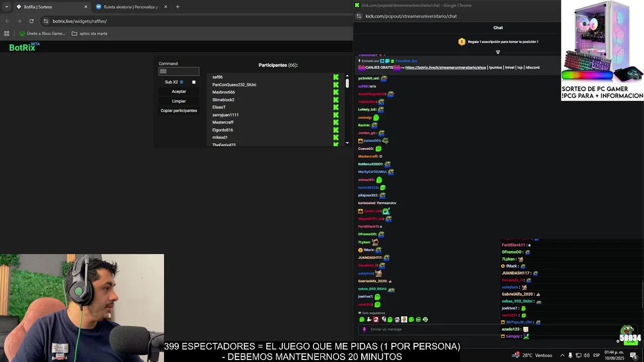Show hidden system tray icons
The height and width of the screenshot is (362, 644).
[x=562, y=355]
